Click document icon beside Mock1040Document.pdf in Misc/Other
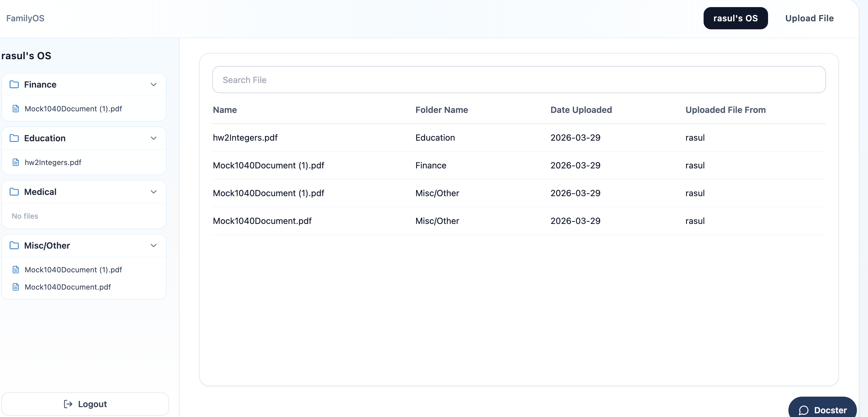 click(15, 287)
